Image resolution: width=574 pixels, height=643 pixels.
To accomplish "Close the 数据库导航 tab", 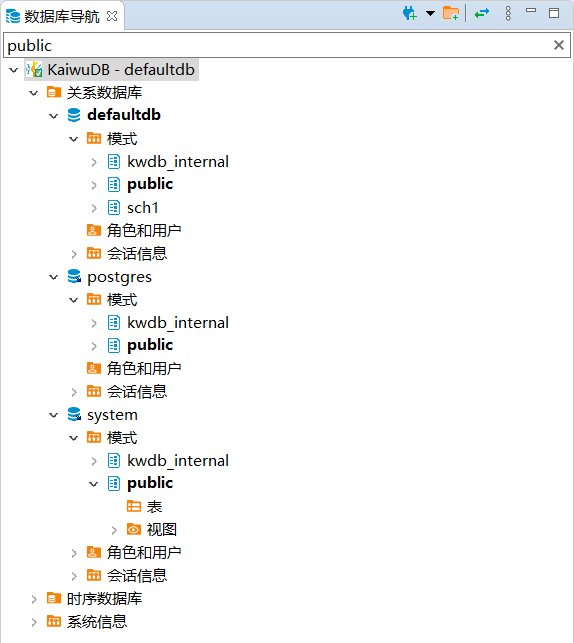I will point(112,16).
